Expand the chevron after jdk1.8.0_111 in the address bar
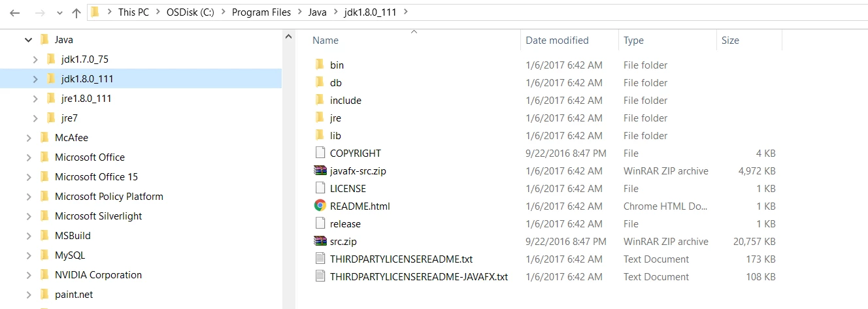868x309 pixels. pyautogui.click(x=407, y=12)
